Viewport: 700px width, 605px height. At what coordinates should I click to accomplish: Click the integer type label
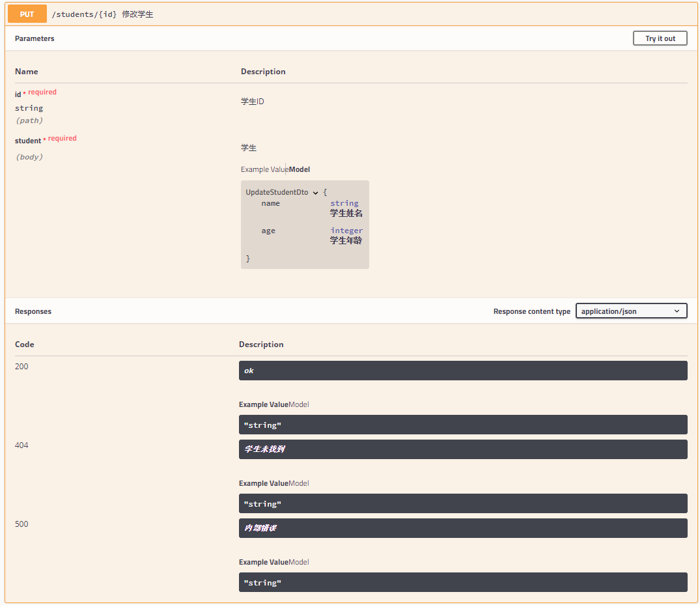346,231
